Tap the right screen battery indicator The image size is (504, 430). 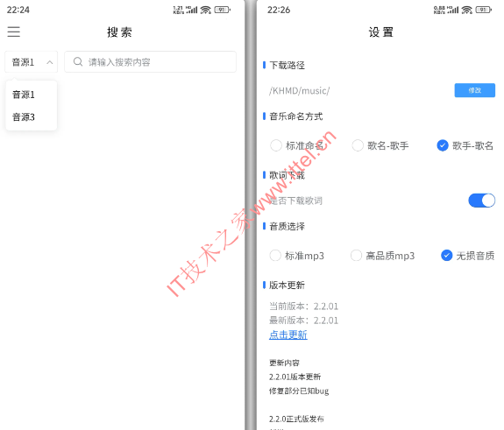click(x=484, y=10)
